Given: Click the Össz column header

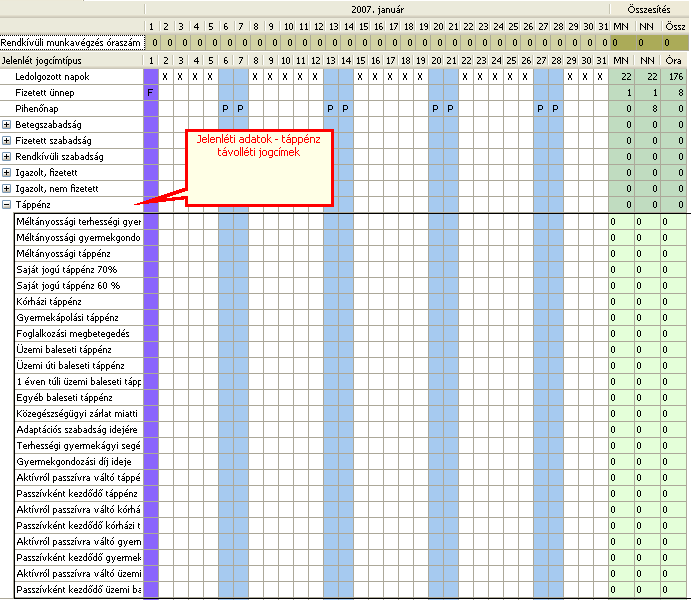Looking at the screenshot, I should 675,26.
